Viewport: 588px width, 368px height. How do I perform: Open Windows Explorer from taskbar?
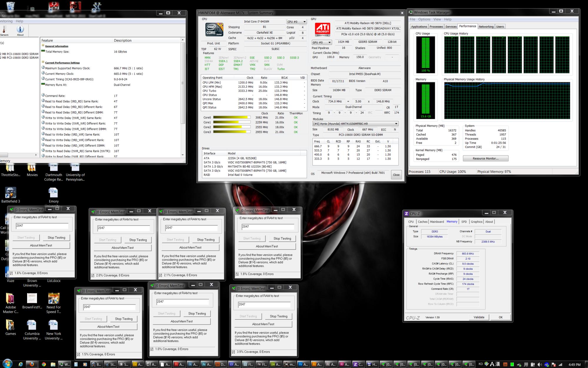pyautogui.click(x=53, y=364)
